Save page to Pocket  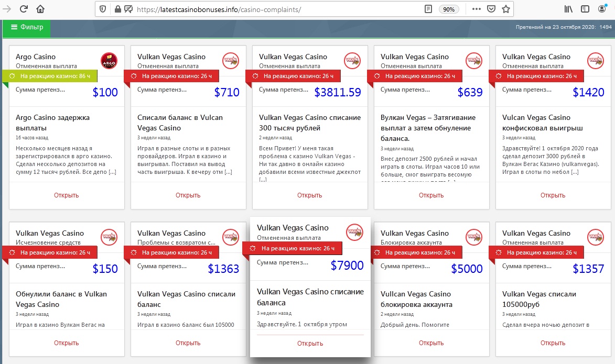click(x=491, y=9)
